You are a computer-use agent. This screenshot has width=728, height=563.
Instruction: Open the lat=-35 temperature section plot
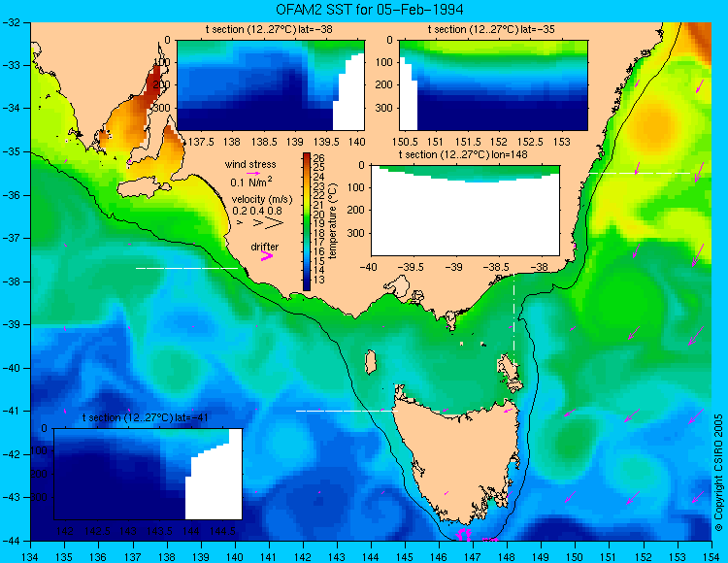[x=493, y=85]
